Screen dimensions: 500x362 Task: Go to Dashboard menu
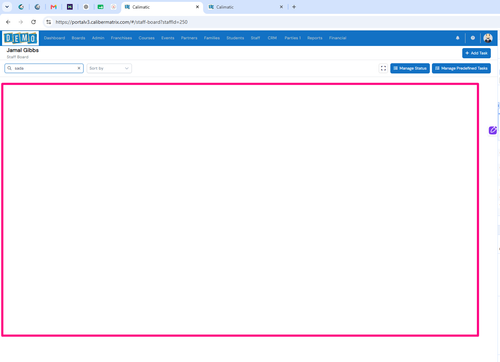pos(54,38)
